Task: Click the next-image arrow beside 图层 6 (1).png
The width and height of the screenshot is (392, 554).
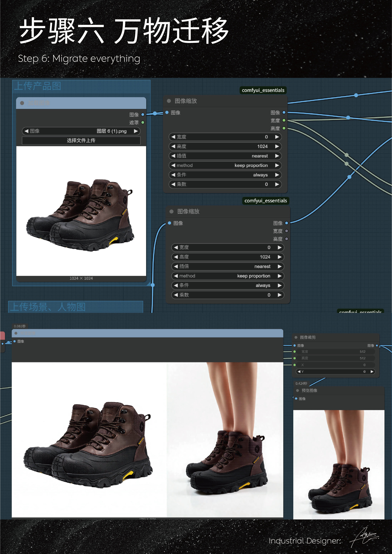Action: coord(135,131)
